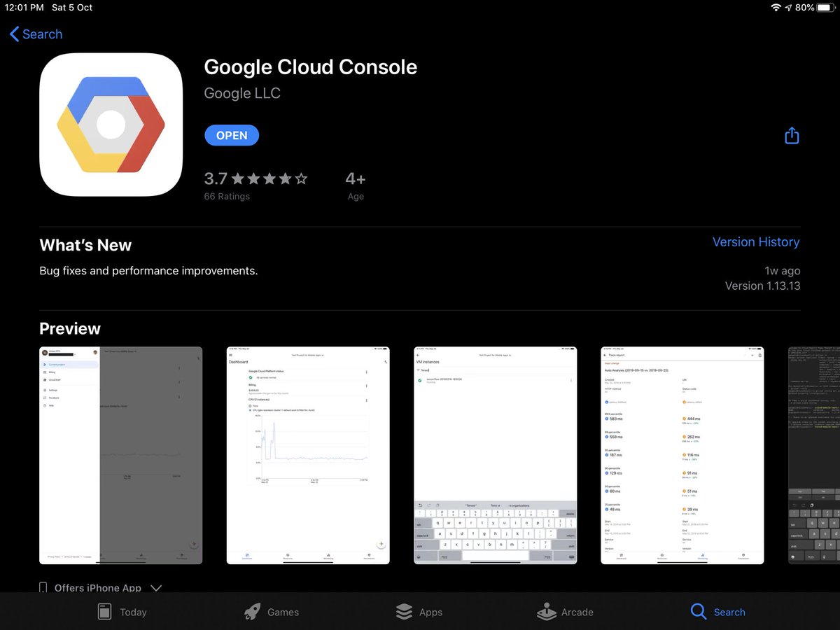
Task: Tap the iPhone device icon
Action: [x=43, y=588]
